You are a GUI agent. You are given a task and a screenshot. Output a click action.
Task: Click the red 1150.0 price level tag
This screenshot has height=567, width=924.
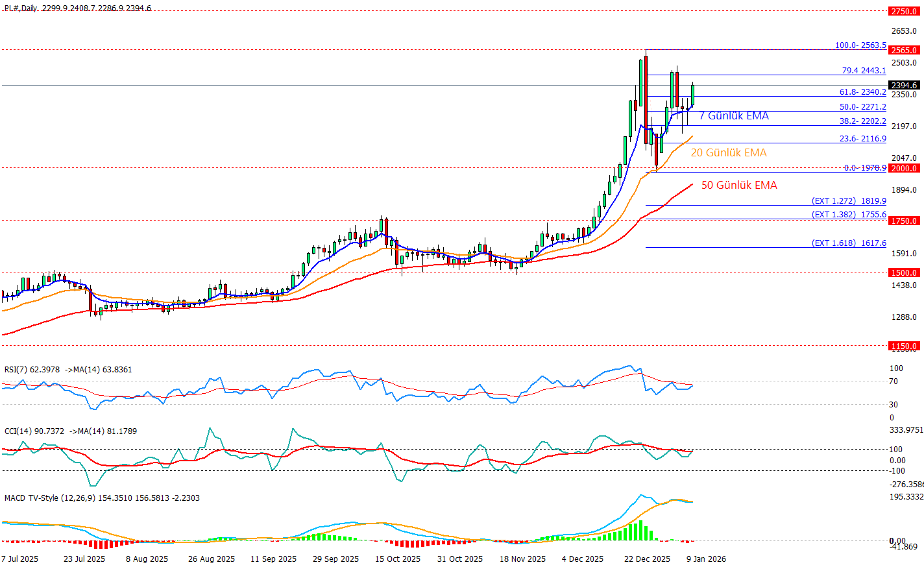click(x=904, y=346)
